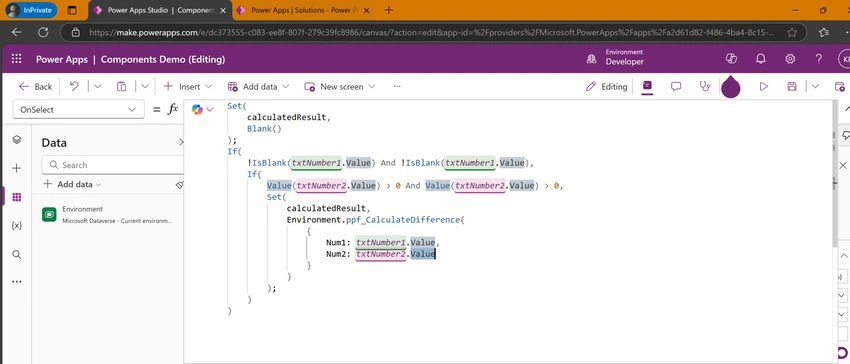This screenshot has width=850, height=364.
Task: Open the New screen dropdown
Action: (340, 86)
